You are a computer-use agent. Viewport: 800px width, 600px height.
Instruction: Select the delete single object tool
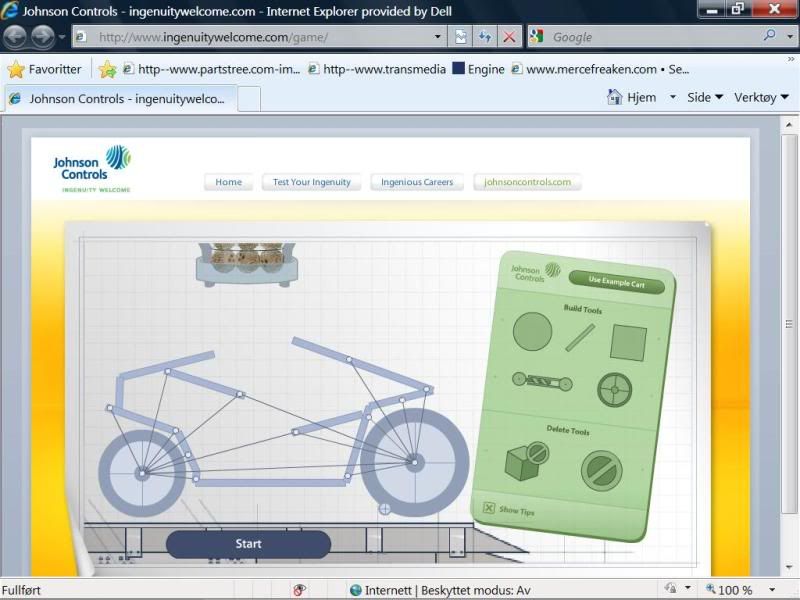pos(526,459)
